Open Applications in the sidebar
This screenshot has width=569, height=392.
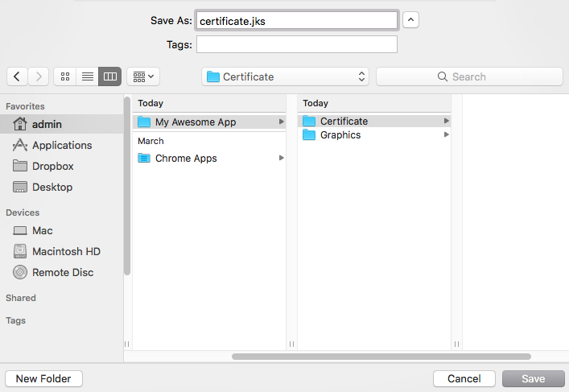pos(61,145)
